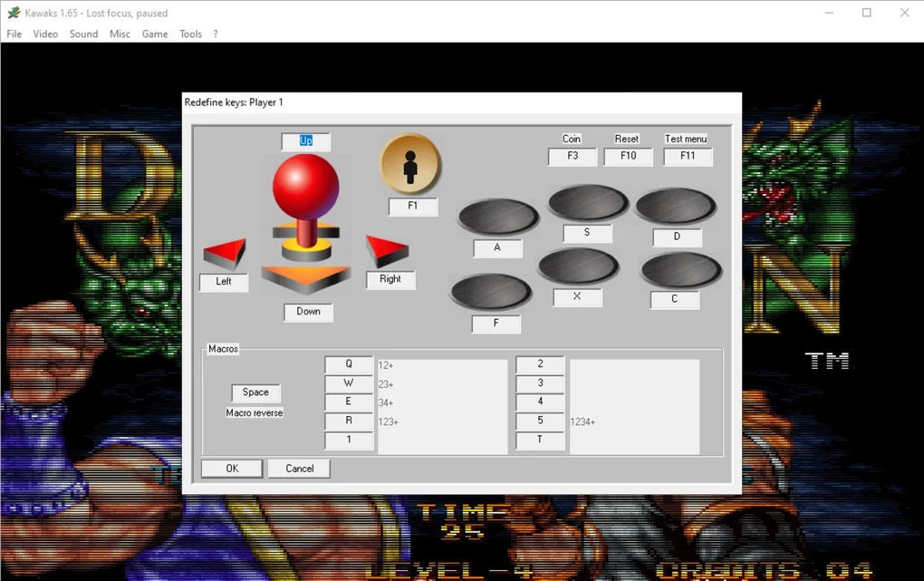Click the orange down arrow icon
Screen dimensions: 924x581
pyautogui.click(x=306, y=279)
